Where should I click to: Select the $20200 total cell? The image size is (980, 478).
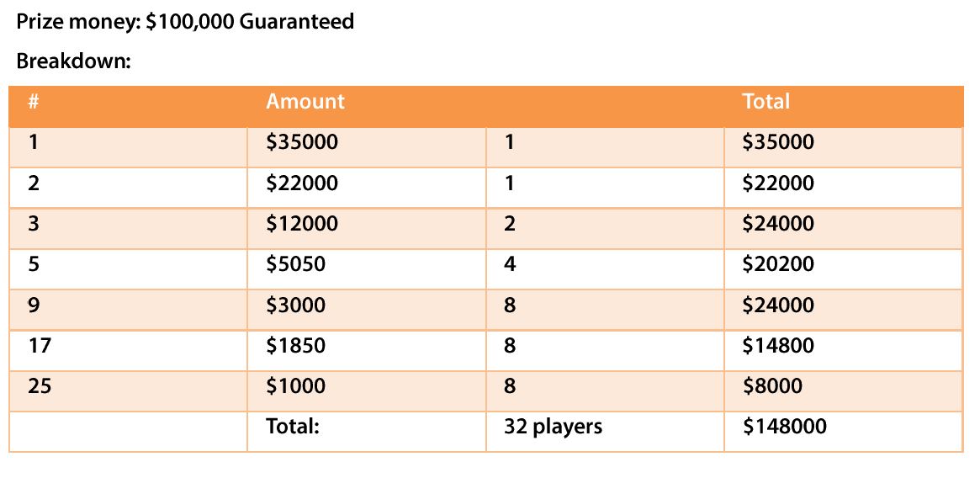pyautogui.click(x=778, y=264)
